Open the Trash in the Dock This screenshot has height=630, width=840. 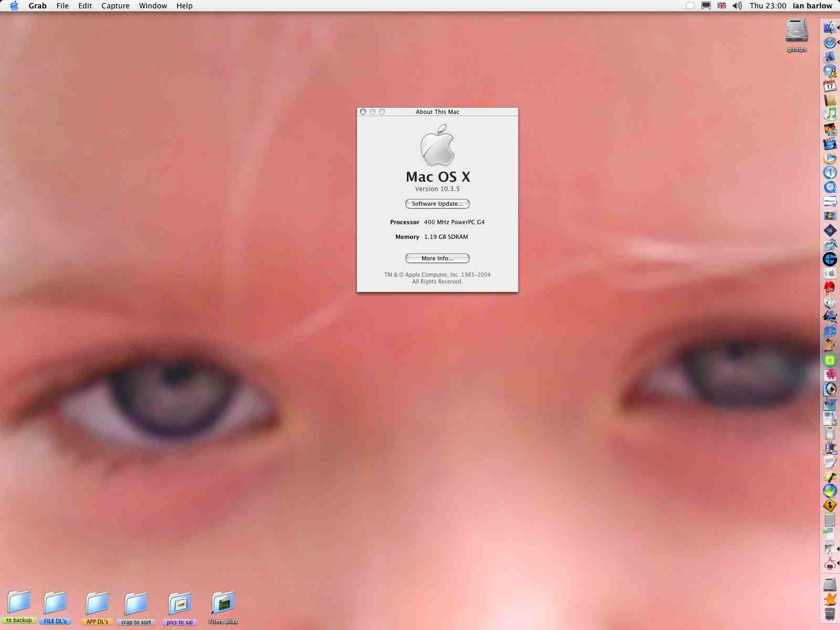click(830, 613)
